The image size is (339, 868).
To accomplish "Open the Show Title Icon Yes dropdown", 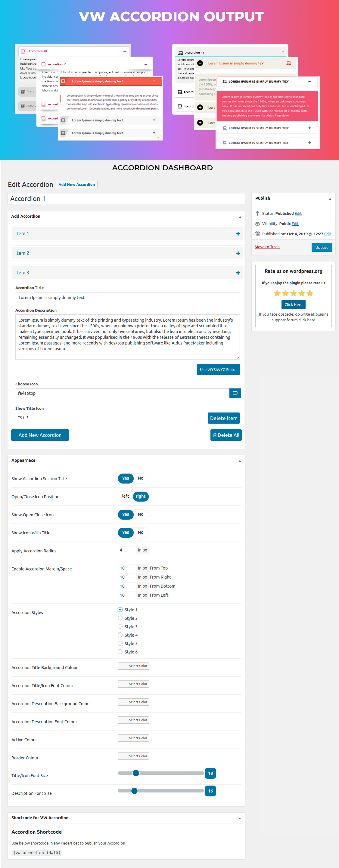I will (23, 417).
